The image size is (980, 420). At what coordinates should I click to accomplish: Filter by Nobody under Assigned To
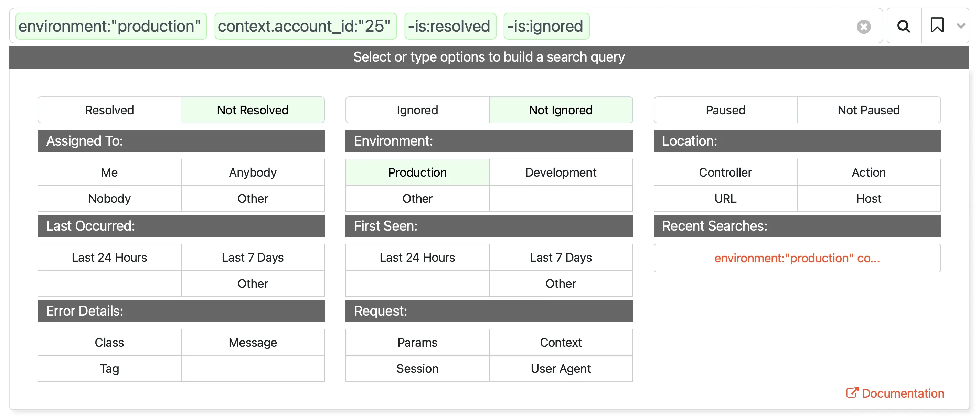click(x=109, y=198)
